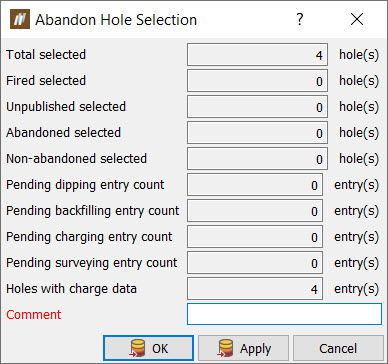The height and width of the screenshot is (364, 388).
Task: Click the red Comment label
Action: 34,314
